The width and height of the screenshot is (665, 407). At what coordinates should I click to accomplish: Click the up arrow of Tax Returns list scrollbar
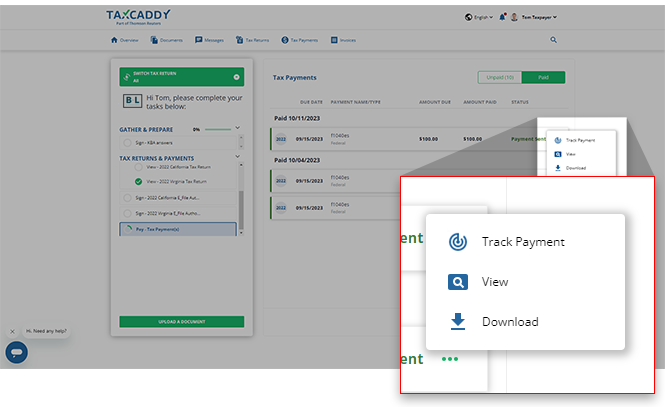[x=241, y=164]
